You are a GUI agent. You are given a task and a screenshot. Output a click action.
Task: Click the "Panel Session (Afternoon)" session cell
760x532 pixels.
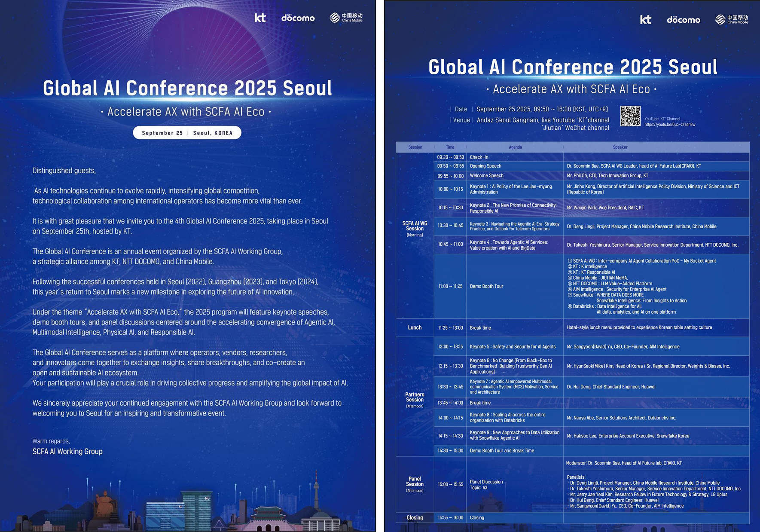(415, 484)
